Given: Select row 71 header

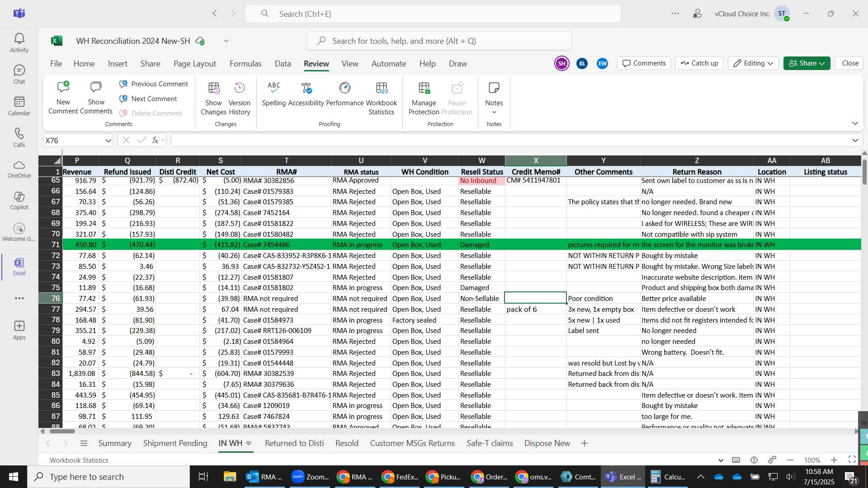Looking at the screenshot, I should 50,244.
